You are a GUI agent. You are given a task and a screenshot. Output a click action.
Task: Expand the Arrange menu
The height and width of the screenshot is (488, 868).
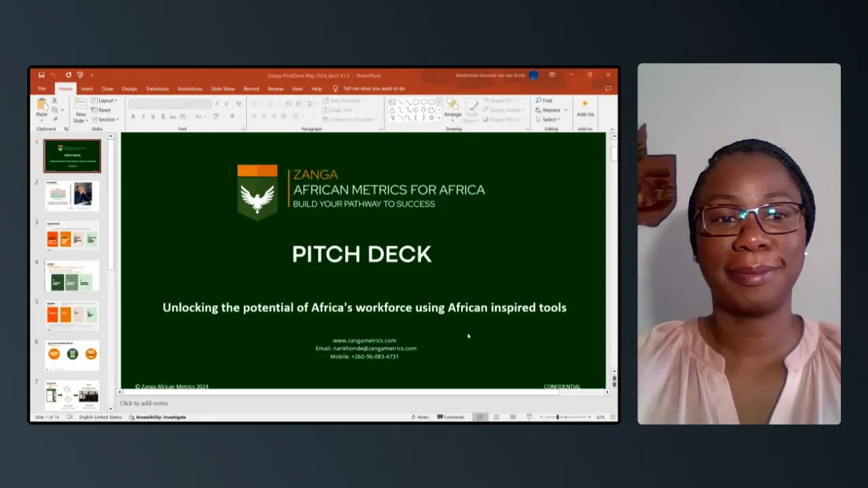click(453, 110)
